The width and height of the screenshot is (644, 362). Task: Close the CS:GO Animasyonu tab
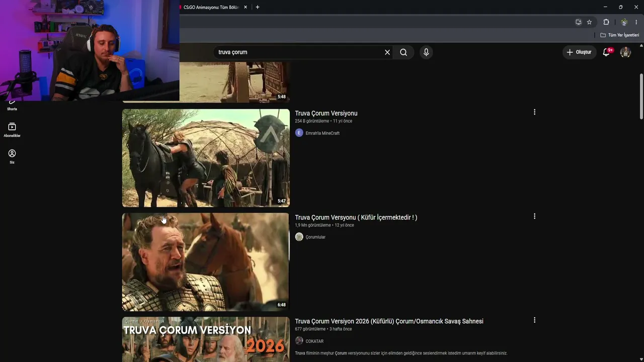(x=245, y=7)
